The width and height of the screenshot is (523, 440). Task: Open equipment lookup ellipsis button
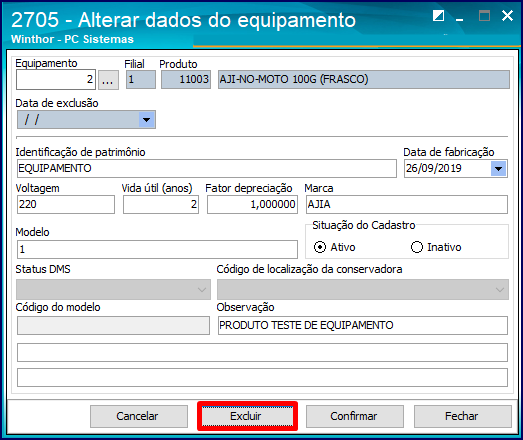(108, 80)
